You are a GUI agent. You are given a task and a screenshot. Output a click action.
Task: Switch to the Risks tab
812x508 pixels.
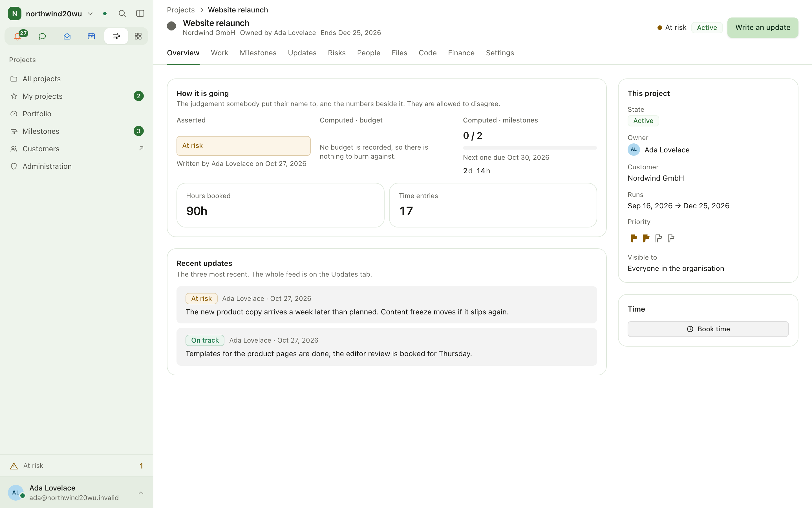pyautogui.click(x=337, y=53)
